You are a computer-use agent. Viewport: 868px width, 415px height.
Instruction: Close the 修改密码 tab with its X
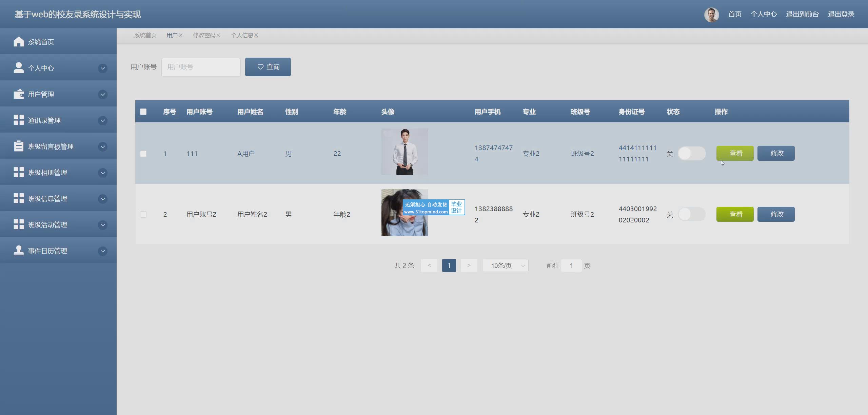pyautogui.click(x=218, y=35)
